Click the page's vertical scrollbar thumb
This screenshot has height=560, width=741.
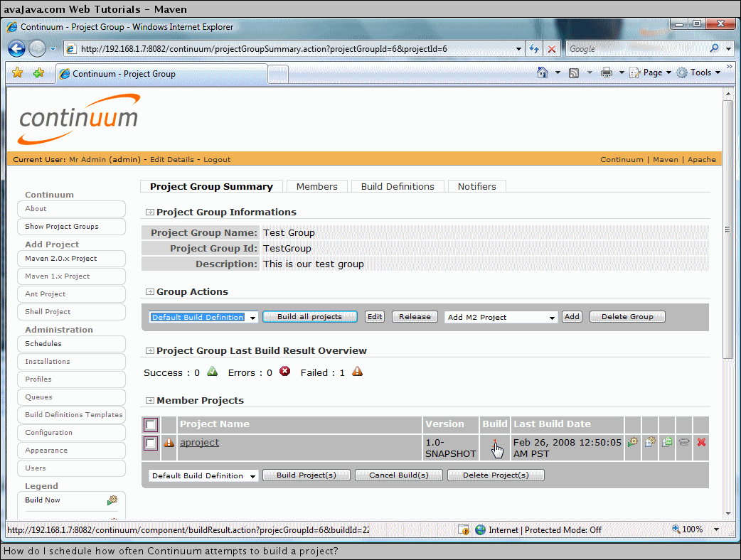[x=727, y=227]
